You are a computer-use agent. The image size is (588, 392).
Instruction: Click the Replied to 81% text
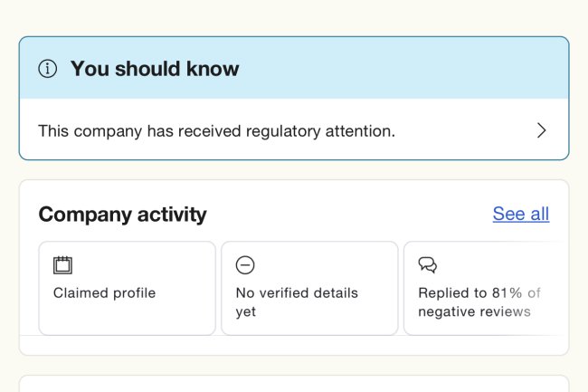[470, 293]
